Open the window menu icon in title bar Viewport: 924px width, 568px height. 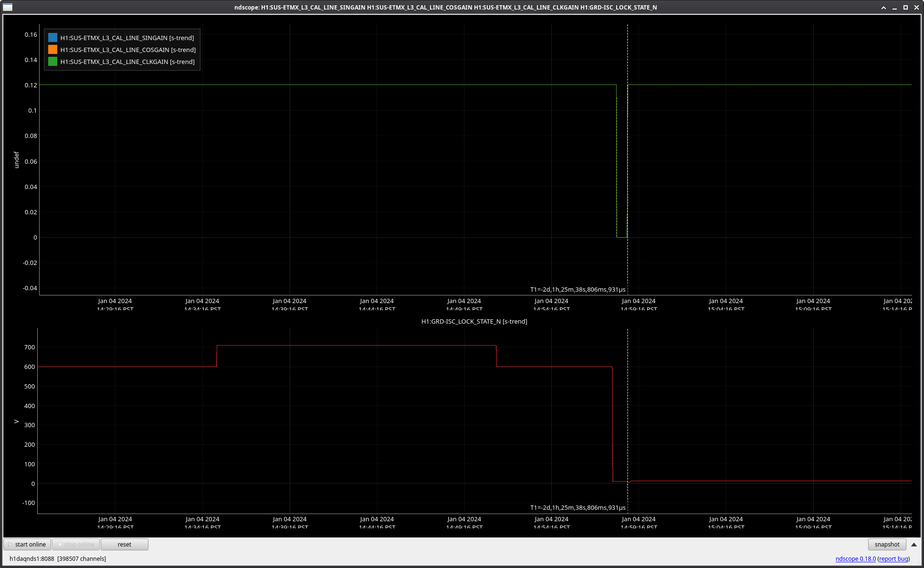point(8,7)
